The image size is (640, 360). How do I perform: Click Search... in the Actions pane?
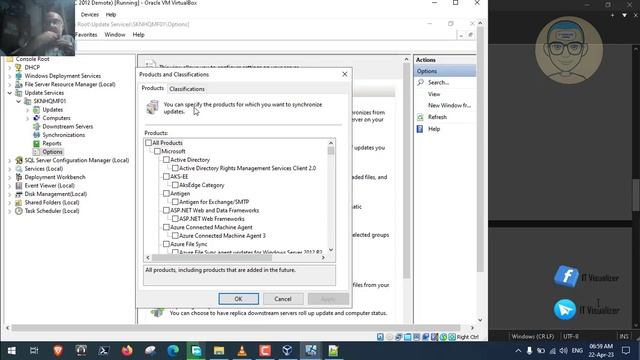point(438,82)
